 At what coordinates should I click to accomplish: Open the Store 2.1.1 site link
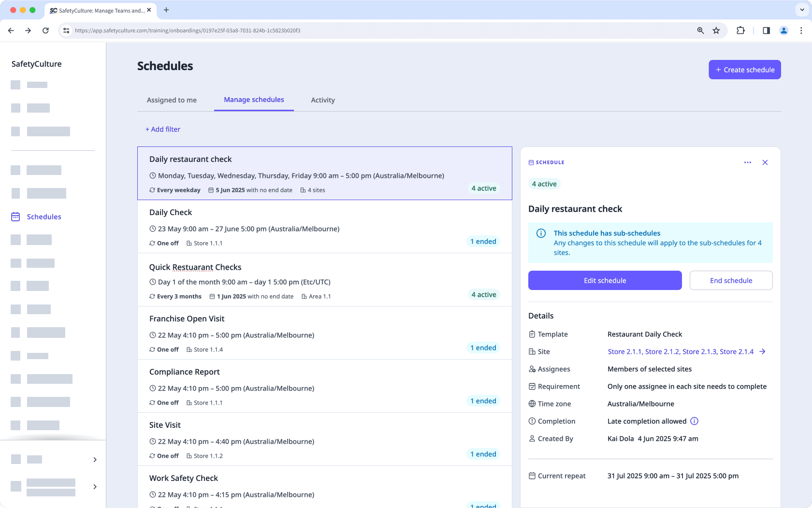[x=625, y=351]
